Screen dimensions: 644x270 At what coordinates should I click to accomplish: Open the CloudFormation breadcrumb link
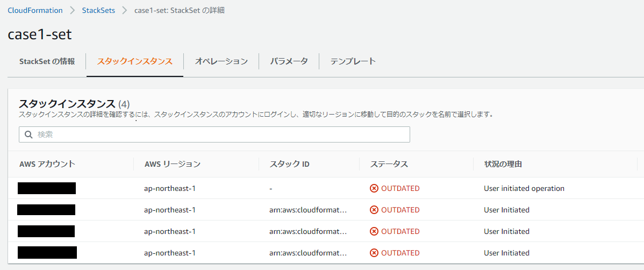[35, 10]
